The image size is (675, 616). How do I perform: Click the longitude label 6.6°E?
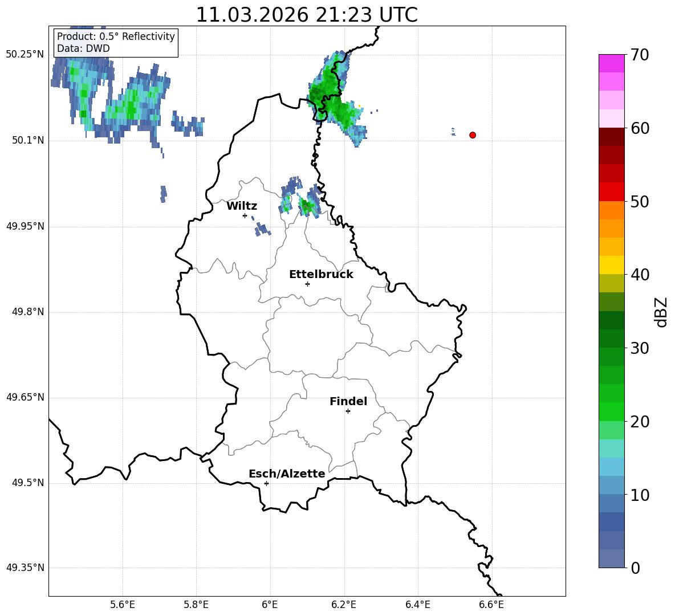(491, 605)
